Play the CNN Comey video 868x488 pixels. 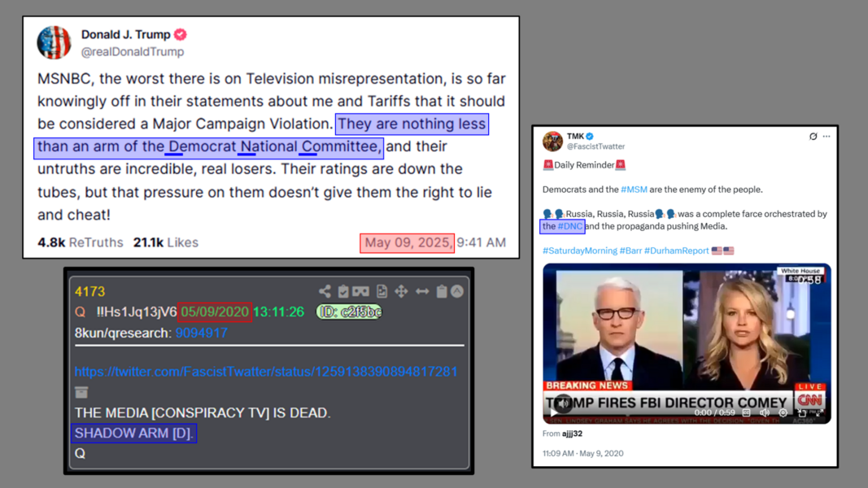point(553,412)
